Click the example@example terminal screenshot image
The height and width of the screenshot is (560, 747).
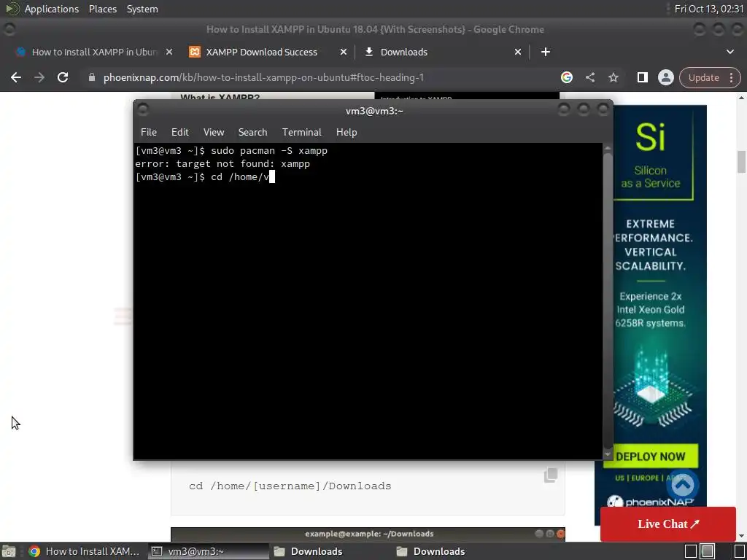[368, 534]
